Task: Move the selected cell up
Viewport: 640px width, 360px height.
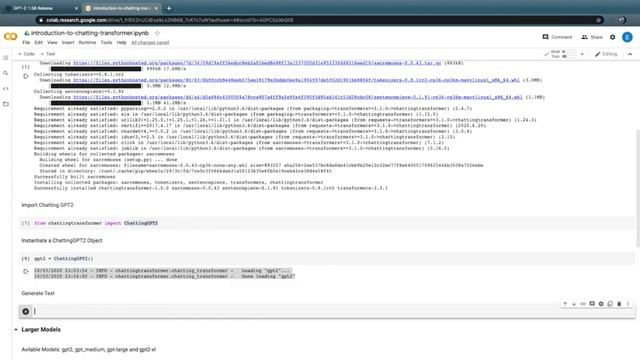Action: (x=565, y=304)
